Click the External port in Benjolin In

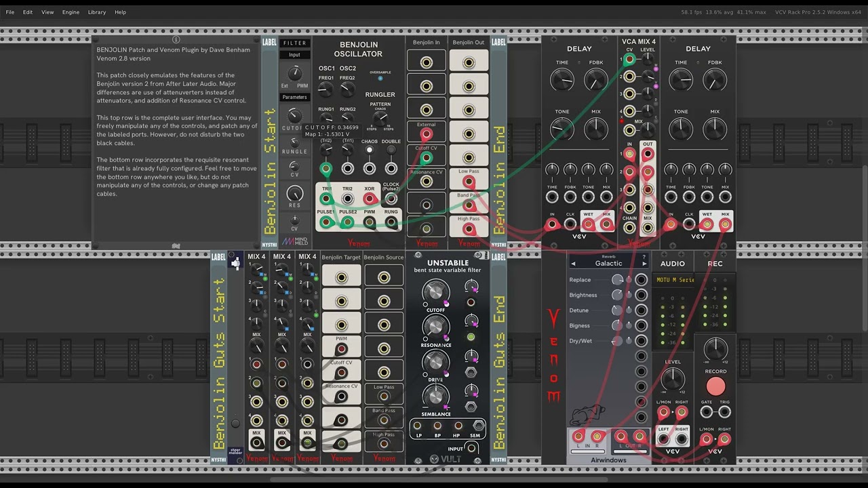pos(426,134)
